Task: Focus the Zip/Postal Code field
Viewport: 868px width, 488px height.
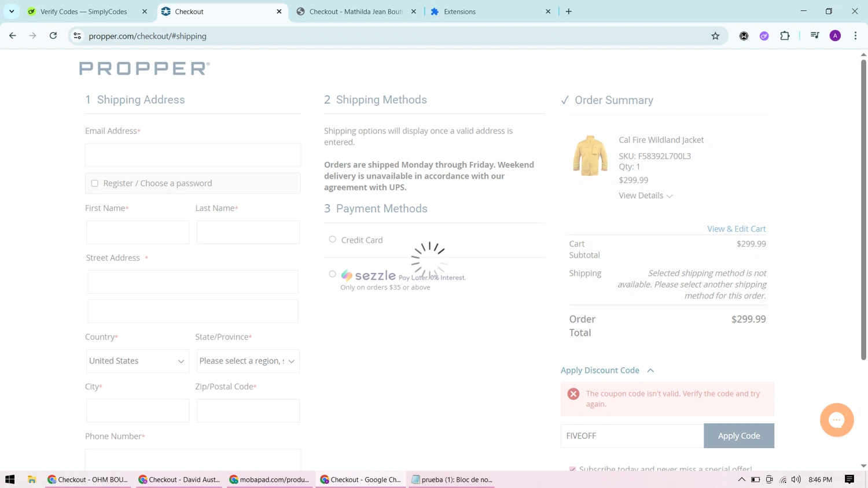Action: [248, 411]
